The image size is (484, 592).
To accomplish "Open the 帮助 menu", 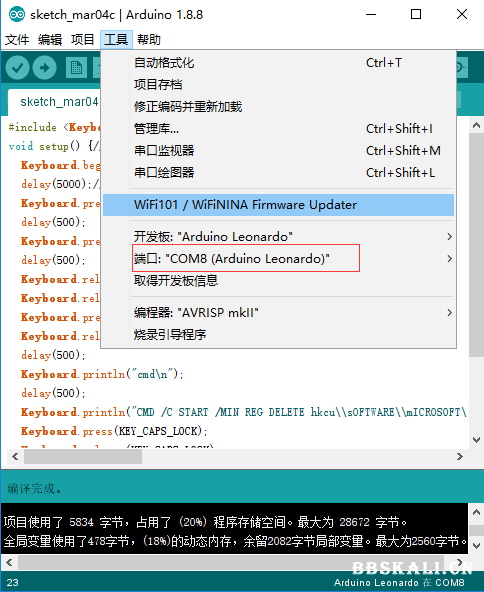I will tap(149, 39).
